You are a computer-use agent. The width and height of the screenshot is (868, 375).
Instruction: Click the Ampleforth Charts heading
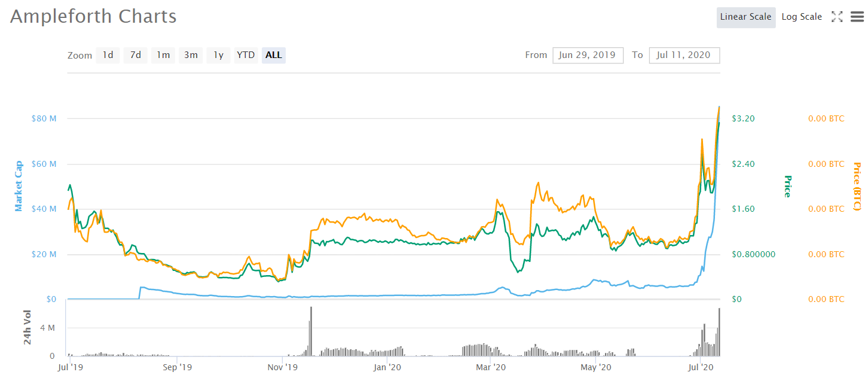pyautogui.click(x=93, y=16)
